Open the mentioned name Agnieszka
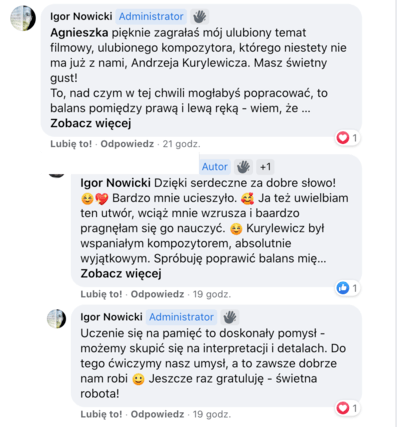 (79, 33)
